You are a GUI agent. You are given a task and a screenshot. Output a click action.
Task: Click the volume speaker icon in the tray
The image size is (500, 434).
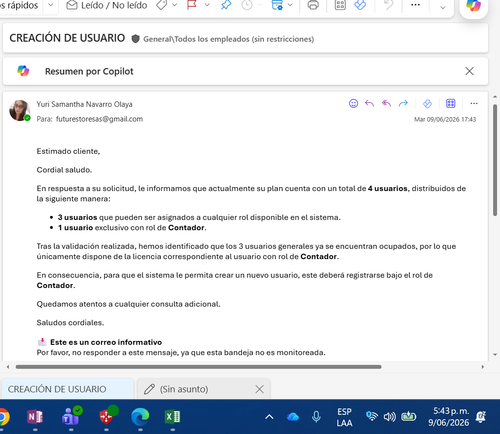[x=390, y=417]
